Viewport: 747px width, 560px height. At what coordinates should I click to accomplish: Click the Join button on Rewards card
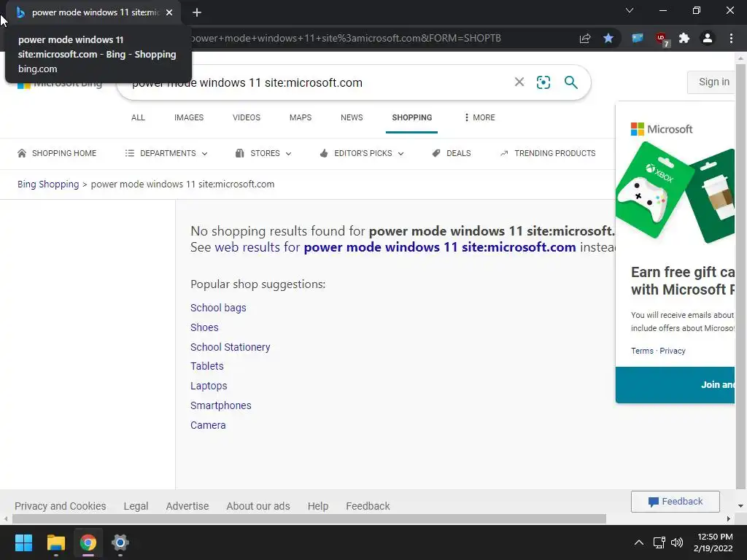pyautogui.click(x=675, y=385)
